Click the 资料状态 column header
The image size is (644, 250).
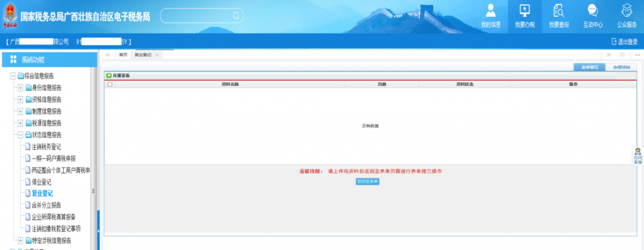(464, 84)
